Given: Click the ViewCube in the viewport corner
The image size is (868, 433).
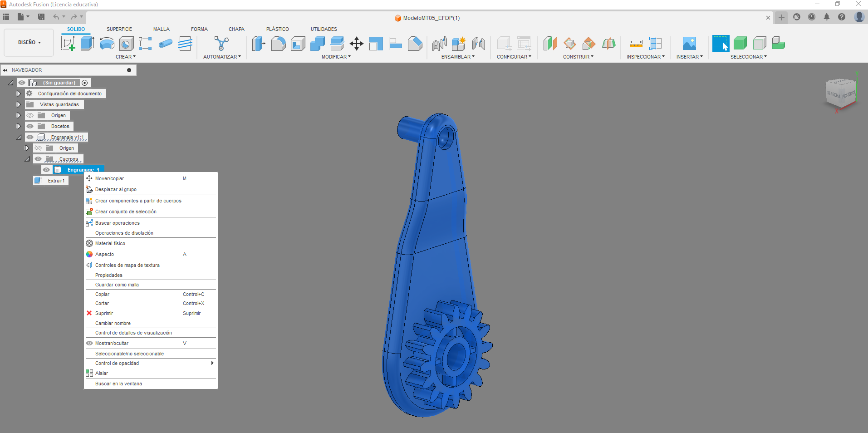Looking at the screenshot, I should click(x=841, y=93).
